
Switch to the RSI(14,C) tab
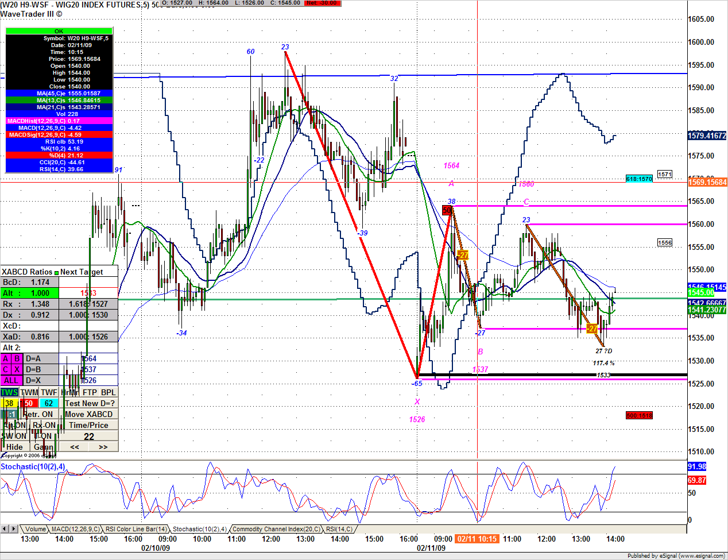pos(339,529)
